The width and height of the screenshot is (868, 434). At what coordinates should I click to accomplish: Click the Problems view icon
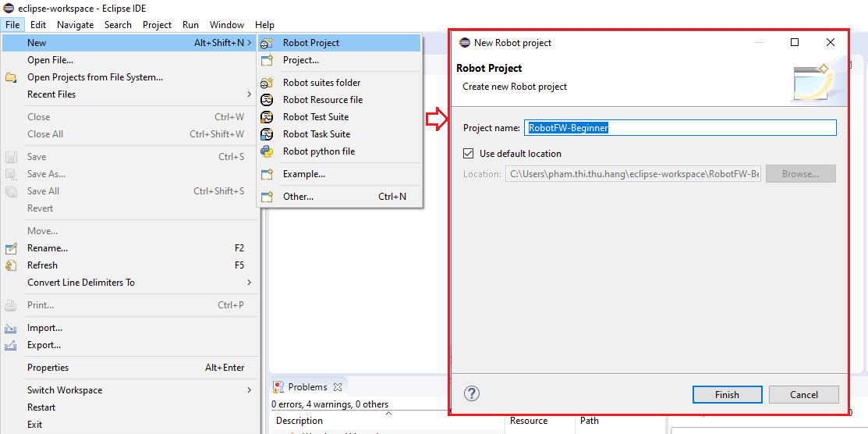coord(279,387)
